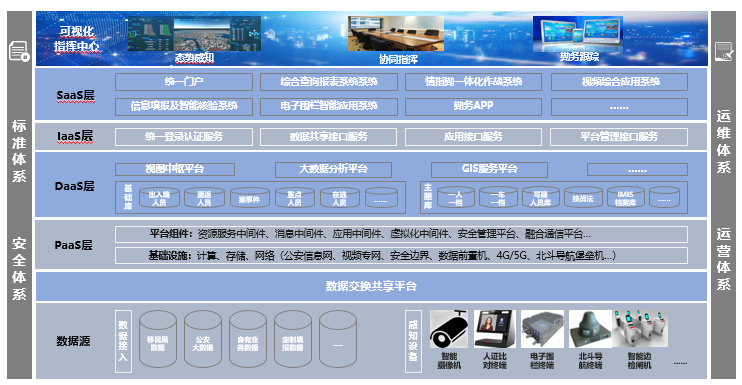Select the 智能边检闸机 gate image
The width and height of the screenshot is (742, 385).
point(640,329)
